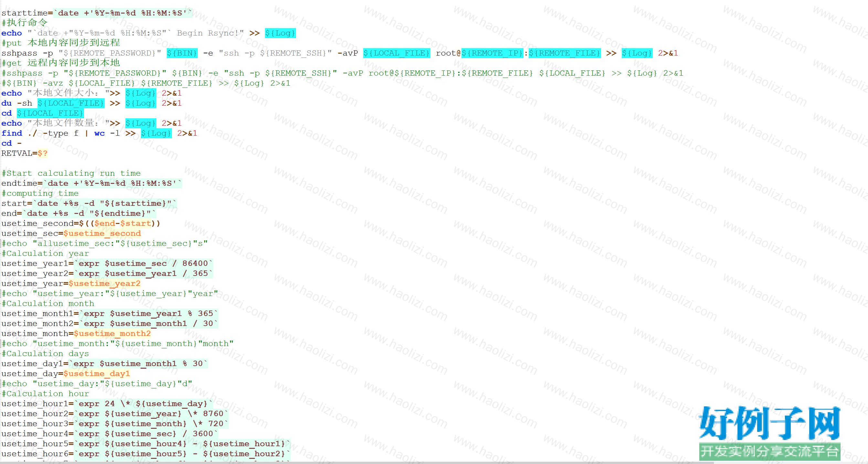Click the usetime_month1 assignment line

110,314
